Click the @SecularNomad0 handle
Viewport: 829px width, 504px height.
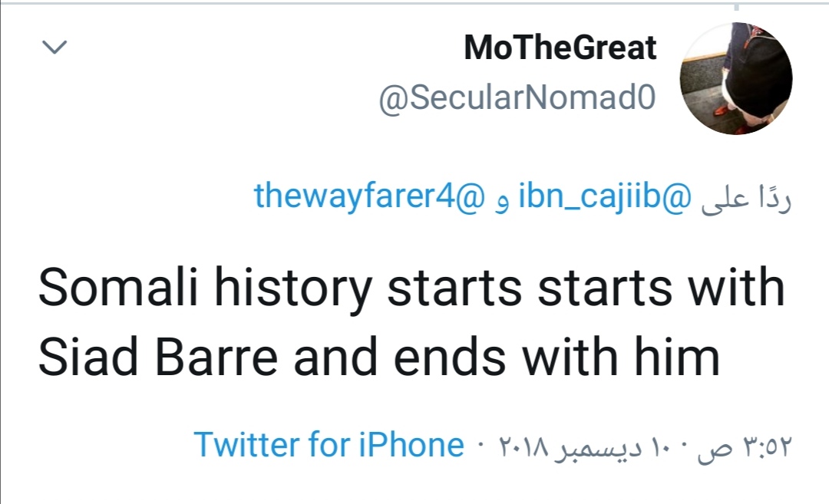pyautogui.click(x=517, y=97)
